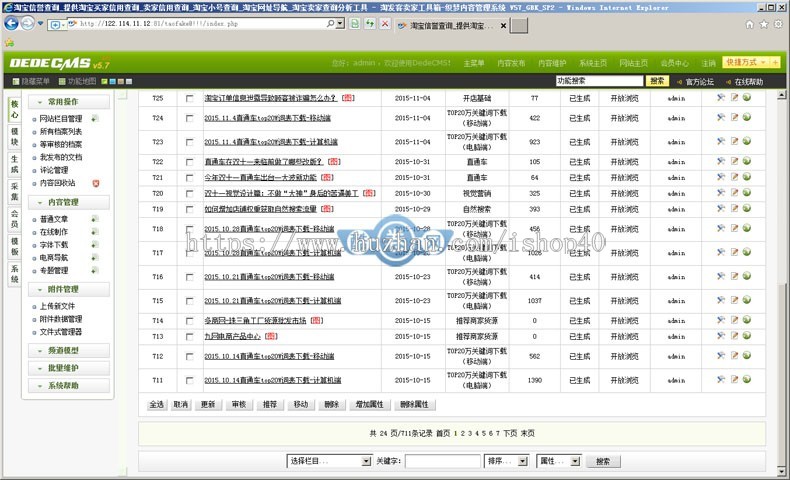Viewport: 790px width, 480px height.
Task: Click recycle bin icon beside 内容回收站
Action: click(96, 184)
